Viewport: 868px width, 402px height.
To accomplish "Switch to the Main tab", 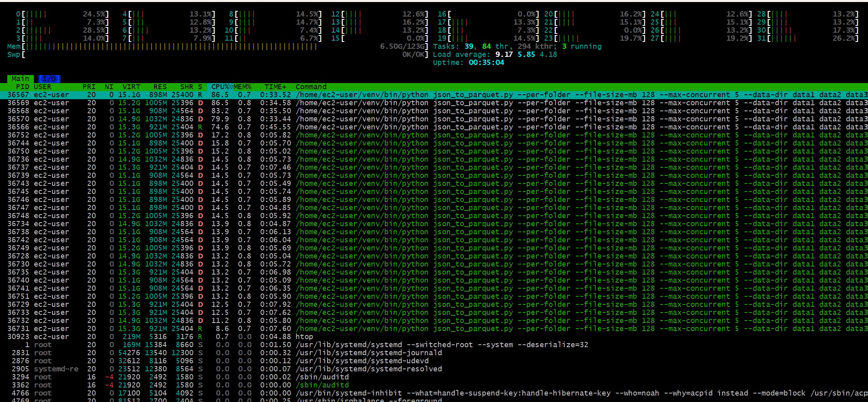I will [x=20, y=79].
